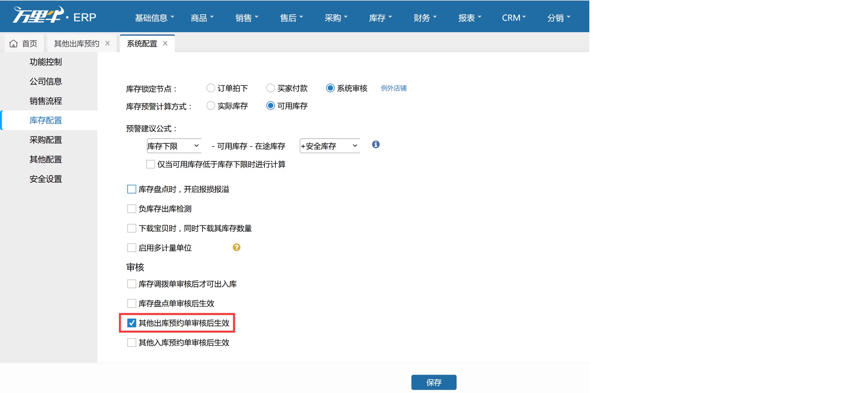Enable 启用多计量单位 checkbox
Screen dimensions: 868x393
[132, 248]
